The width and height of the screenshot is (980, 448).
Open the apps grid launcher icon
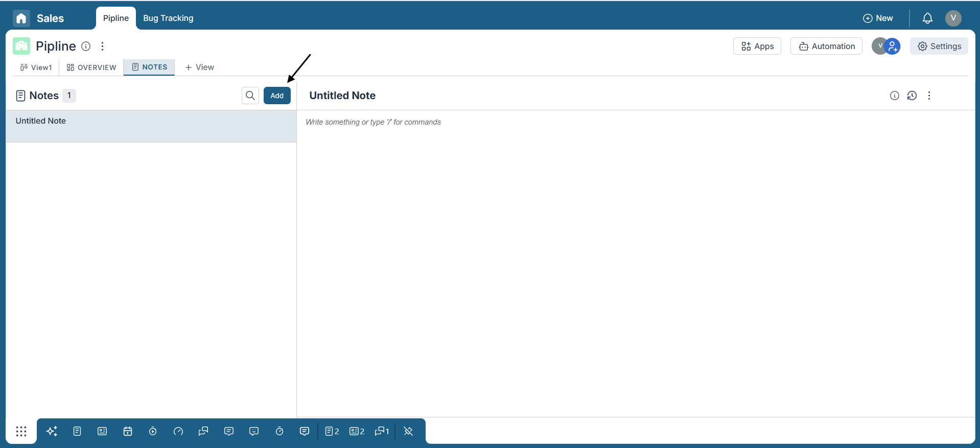point(21,431)
